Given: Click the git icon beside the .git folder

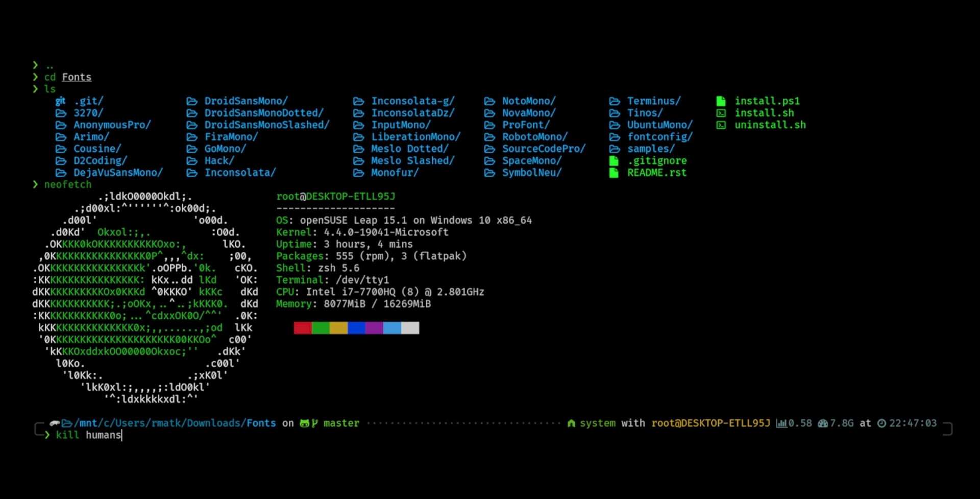Looking at the screenshot, I should (x=60, y=101).
